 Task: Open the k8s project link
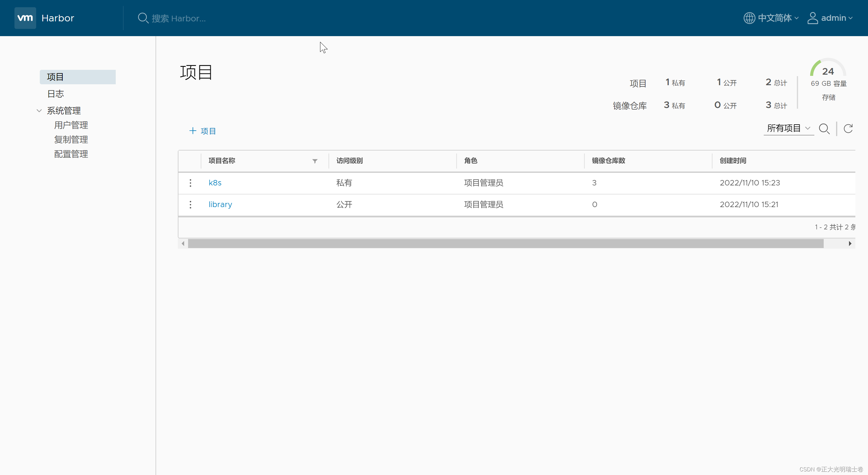point(215,183)
